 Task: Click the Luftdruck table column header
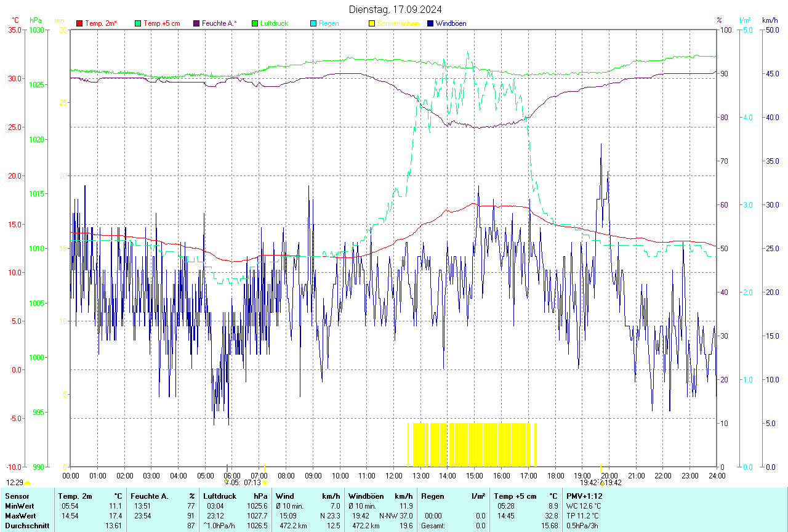220,496
